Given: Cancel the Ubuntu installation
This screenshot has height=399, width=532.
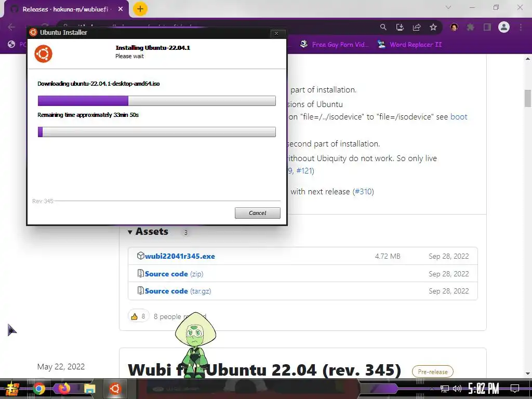Looking at the screenshot, I should pyautogui.click(x=258, y=213).
